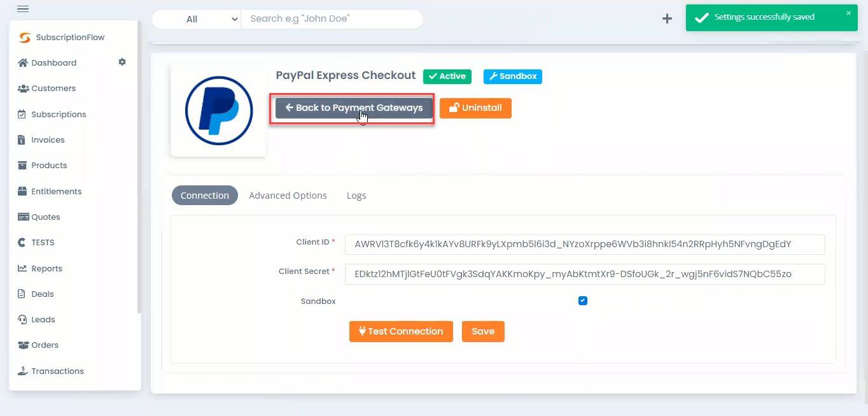Save the connection settings
Image resolution: width=868 pixels, height=416 pixels.
point(483,331)
